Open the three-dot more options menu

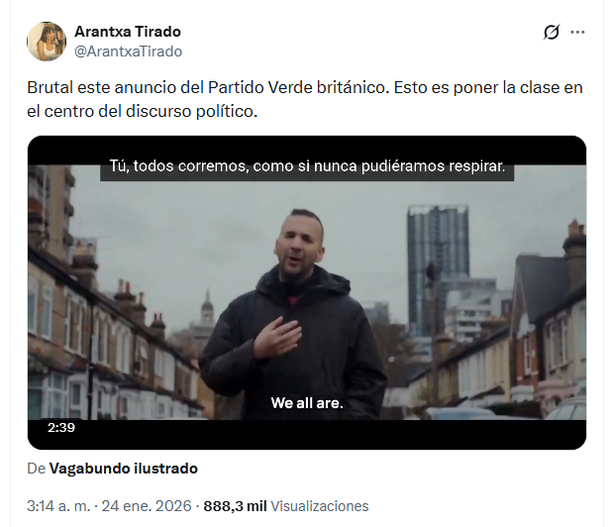click(577, 32)
